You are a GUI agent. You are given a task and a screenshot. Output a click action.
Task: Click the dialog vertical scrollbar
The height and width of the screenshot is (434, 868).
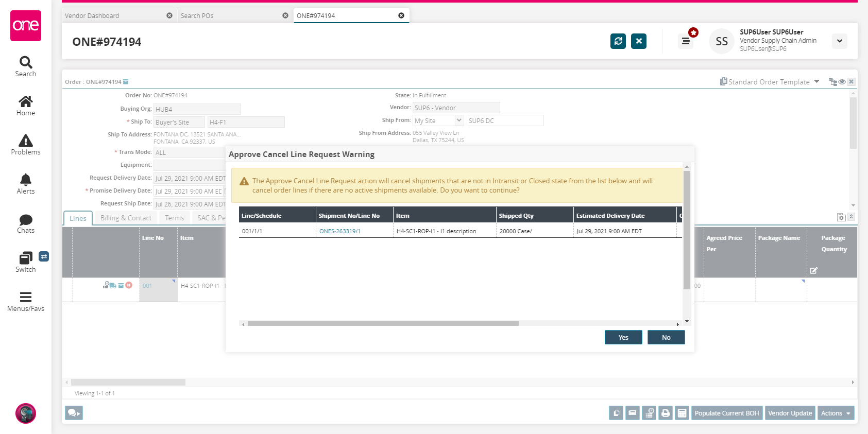pyautogui.click(x=687, y=230)
